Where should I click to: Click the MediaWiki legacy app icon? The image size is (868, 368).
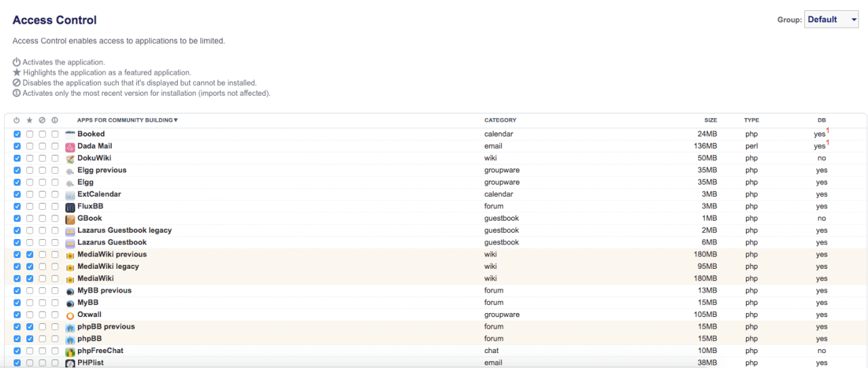[x=70, y=267]
